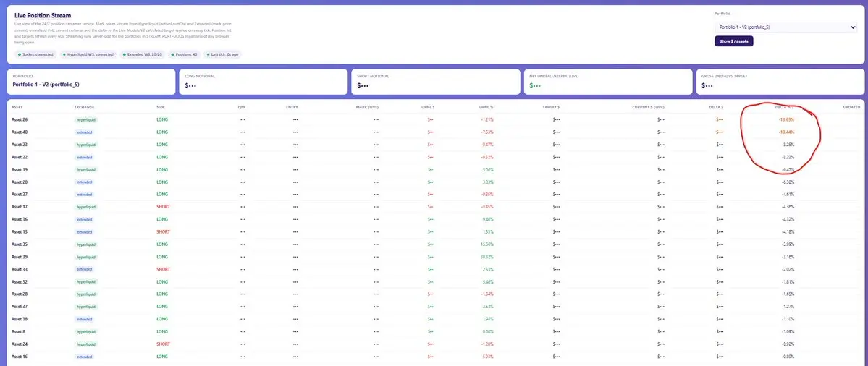The height and width of the screenshot is (366, 868).
Task: Click the Net Unrealized PNL card
Action: tap(607, 81)
